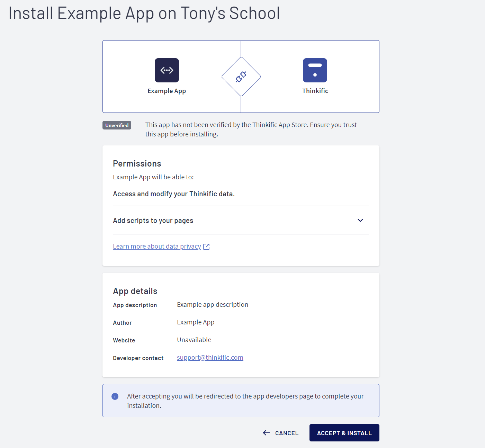
Task: Select the Add scripts to your pages row text
Action: (153, 221)
